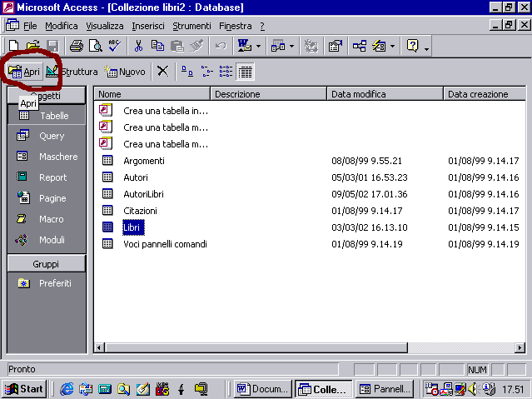Open the Preferiti group
Viewport: 532px width, 399px height.
point(47,283)
